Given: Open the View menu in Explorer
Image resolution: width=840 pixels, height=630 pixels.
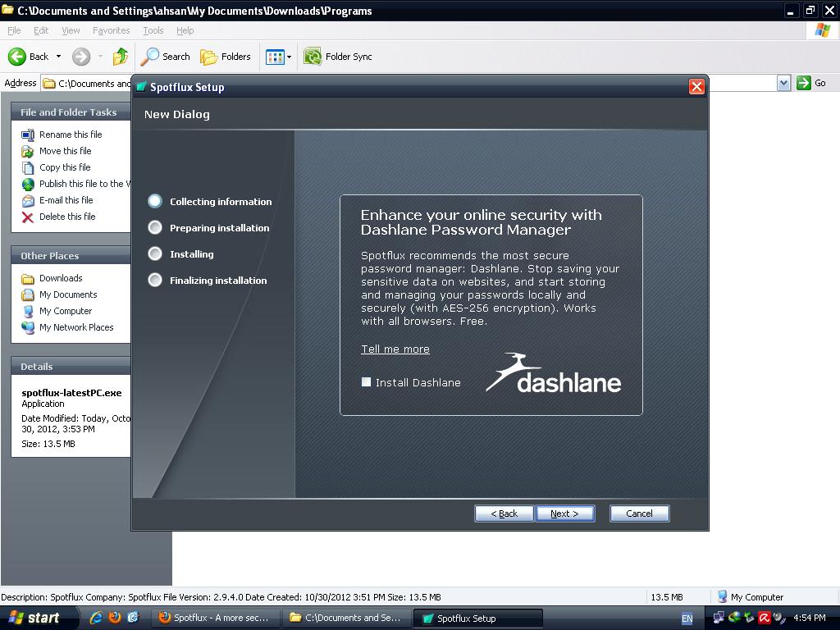Looking at the screenshot, I should 71,30.
